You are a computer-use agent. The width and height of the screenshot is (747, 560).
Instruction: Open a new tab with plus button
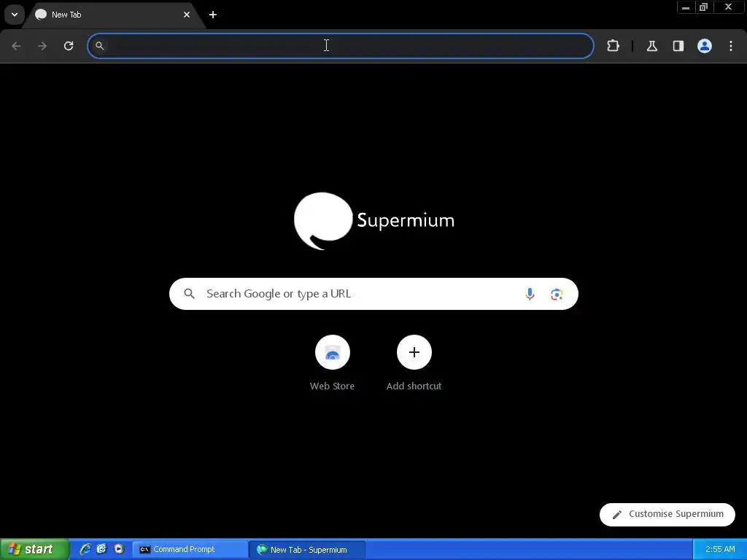pos(213,15)
